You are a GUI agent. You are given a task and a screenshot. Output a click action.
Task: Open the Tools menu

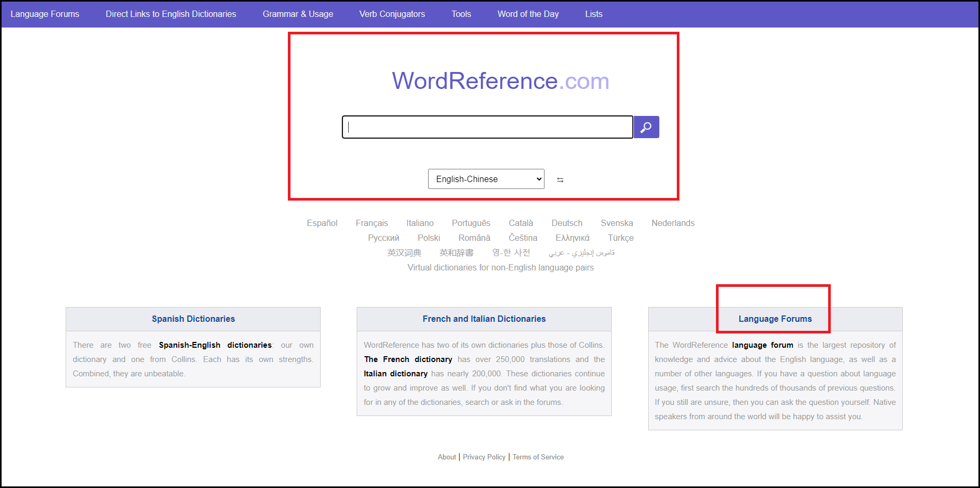click(461, 14)
